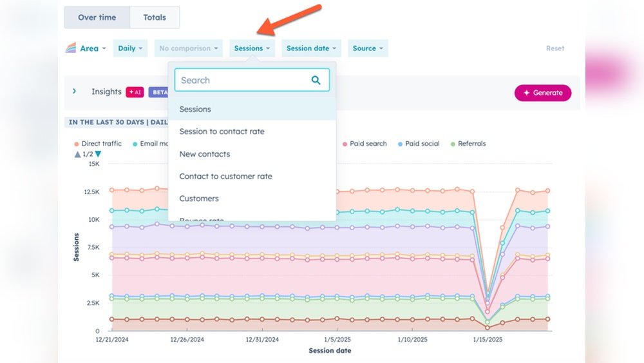
Task: Click the Area chart type icon
Action: coord(71,48)
